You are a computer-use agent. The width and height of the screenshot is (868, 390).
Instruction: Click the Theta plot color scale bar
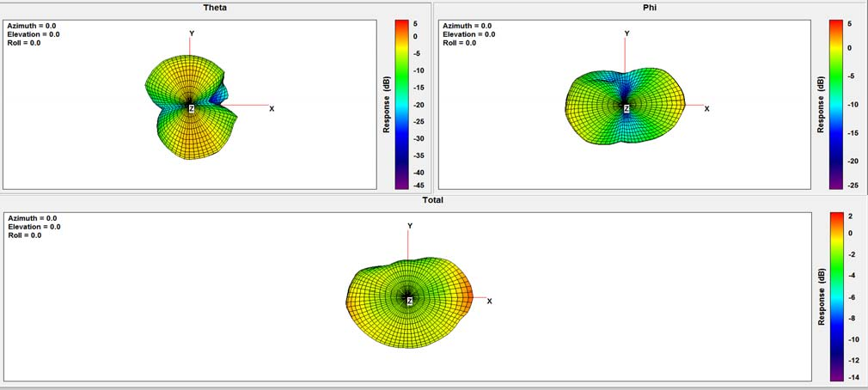[x=401, y=105]
